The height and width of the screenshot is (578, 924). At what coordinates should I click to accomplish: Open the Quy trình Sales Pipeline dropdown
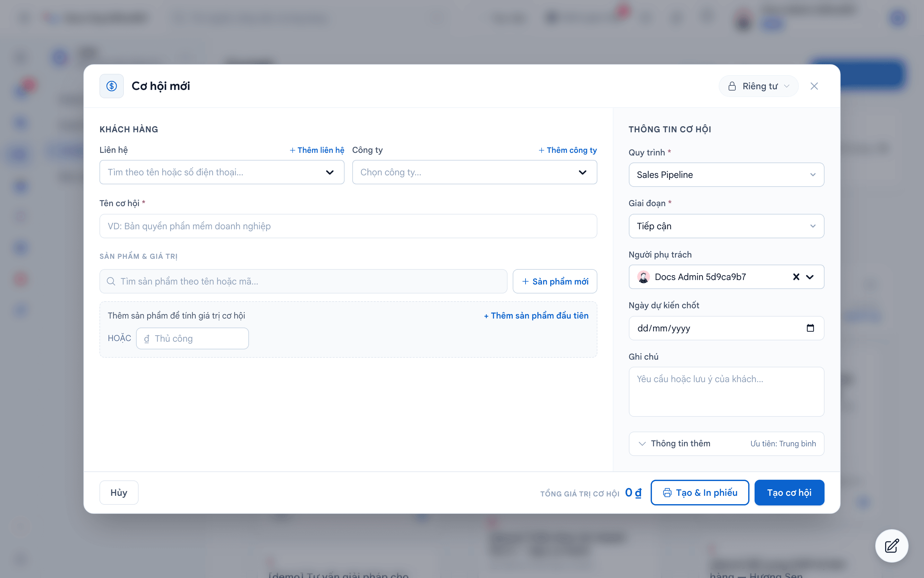point(726,175)
